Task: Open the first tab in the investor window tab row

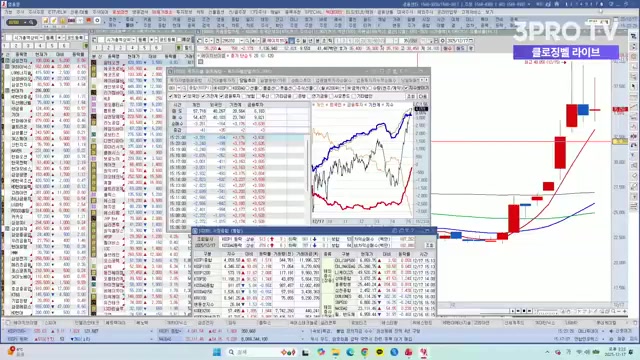Action: point(186,80)
